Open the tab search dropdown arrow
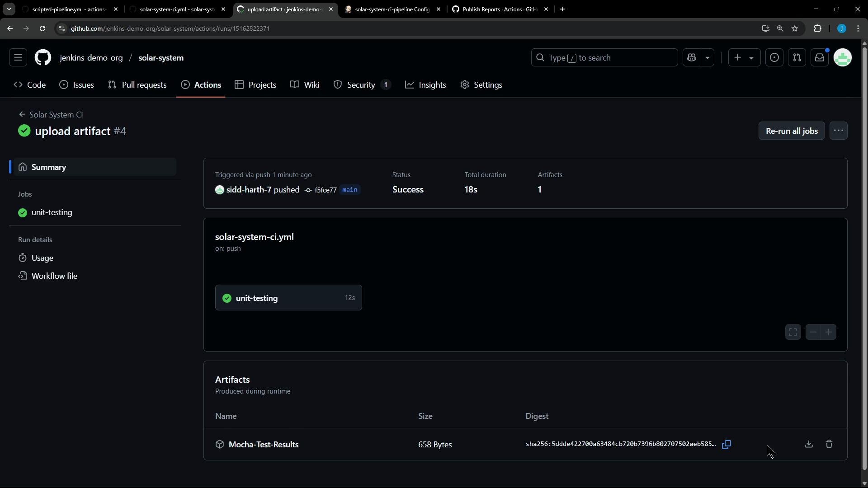Viewport: 868px width, 488px height. [x=9, y=9]
